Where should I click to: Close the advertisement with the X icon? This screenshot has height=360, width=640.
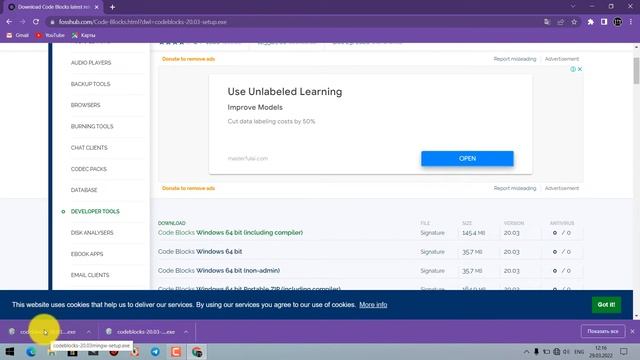click(x=580, y=69)
